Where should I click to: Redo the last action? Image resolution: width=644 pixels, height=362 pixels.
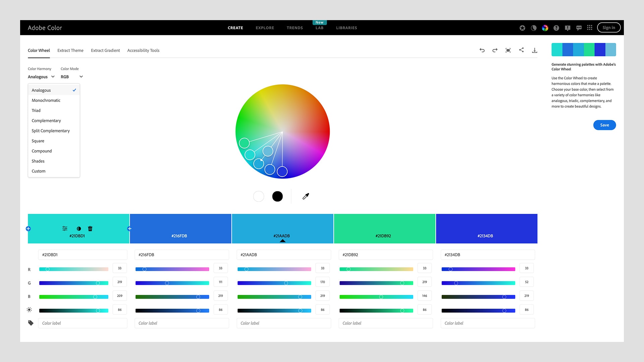point(494,50)
